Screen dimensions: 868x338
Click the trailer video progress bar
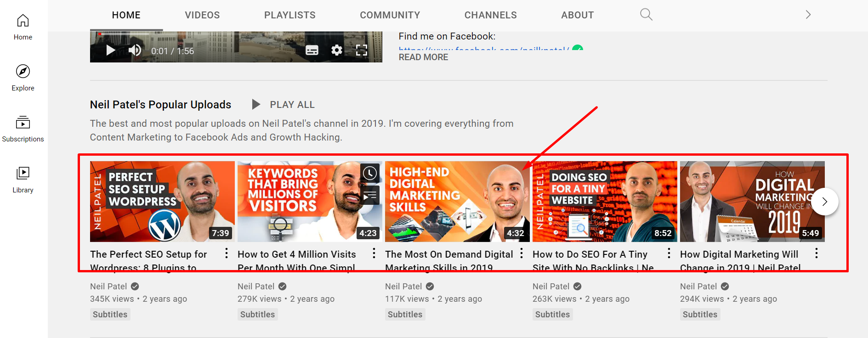point(236,34)
